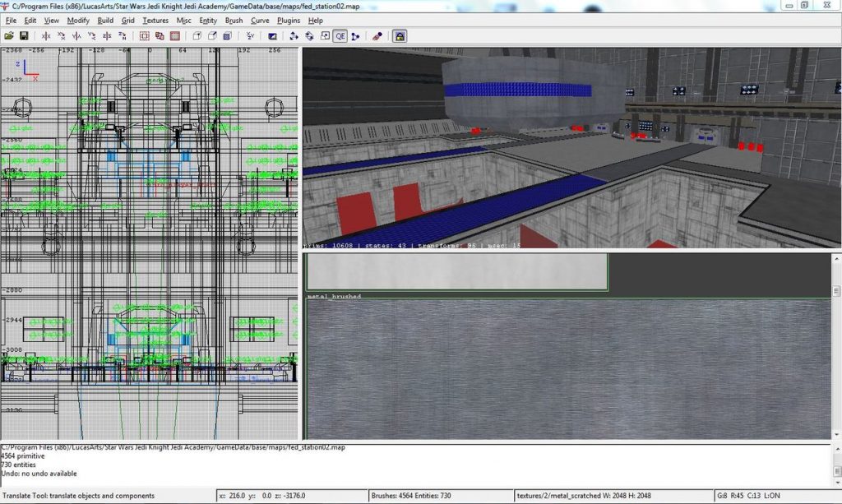Viewport: 842px width, 504px height.
Task: Open the File menu
Action: (11, 21)
